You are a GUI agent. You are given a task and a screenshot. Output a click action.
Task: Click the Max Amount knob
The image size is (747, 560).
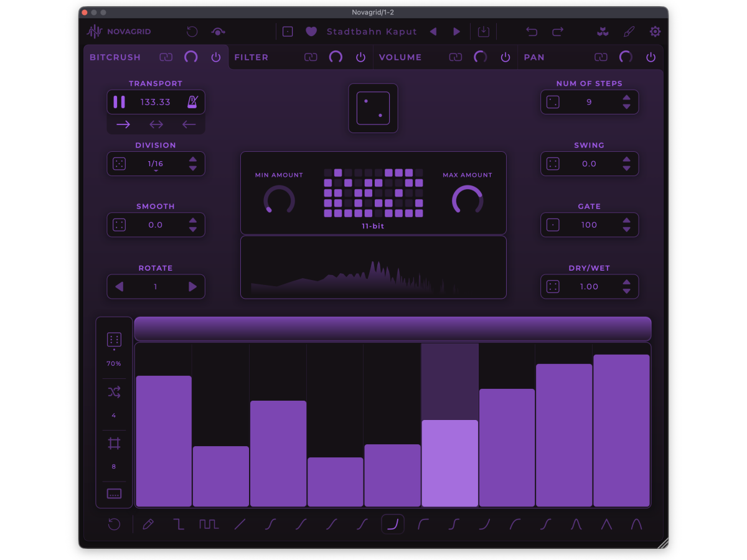(467, 200)
